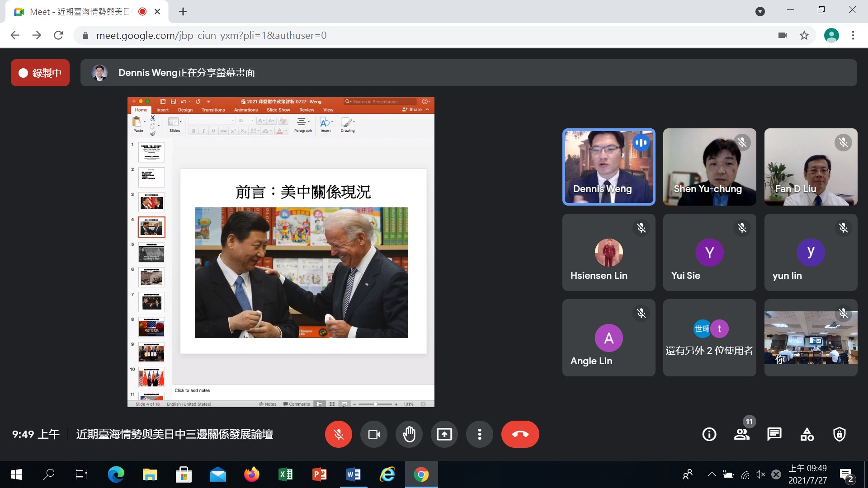Raise hand in the meeting

(409, 434)
